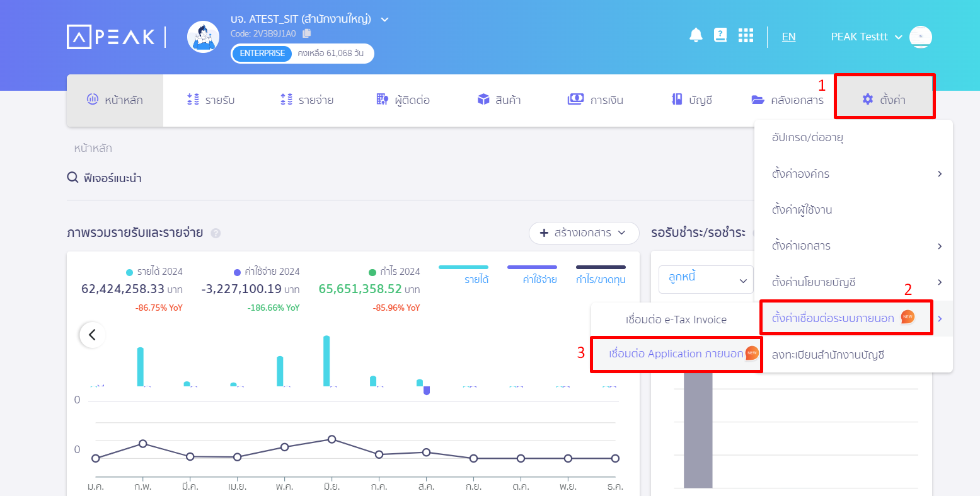Click the ENTERPRISE plan badge
Screen dimensions: 980x496
(262, 54)
